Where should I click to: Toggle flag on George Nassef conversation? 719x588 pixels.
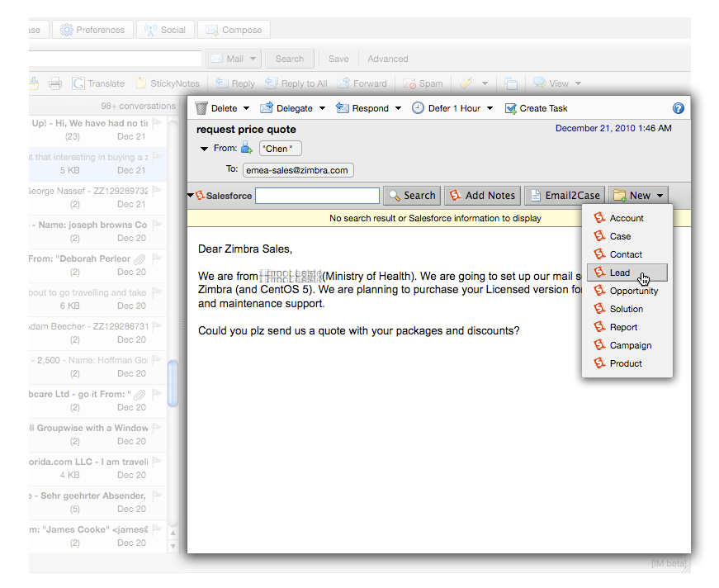[157, 191]
